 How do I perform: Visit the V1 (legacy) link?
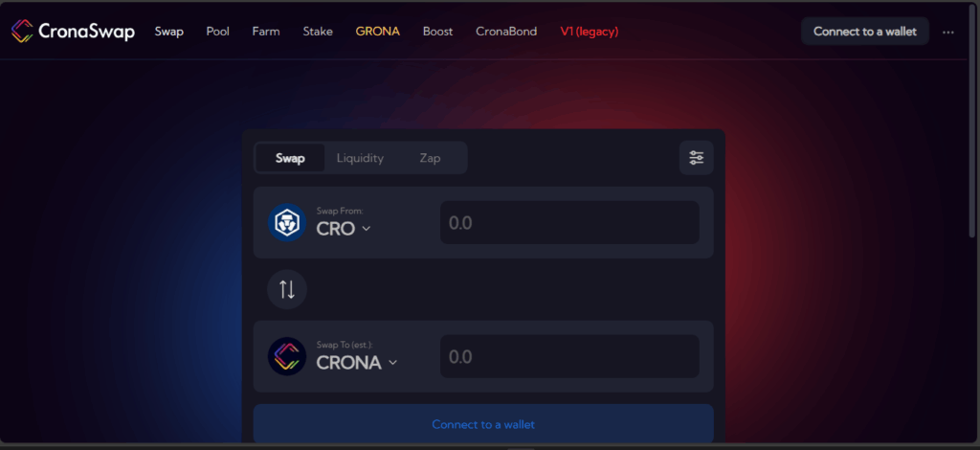pyautogui.click(x=590, y=32)
